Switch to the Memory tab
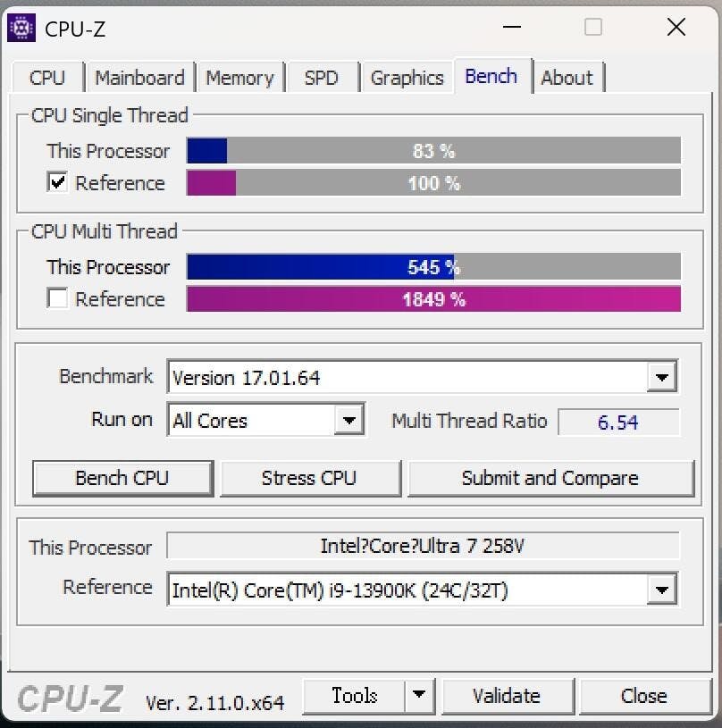The height and width of the screenshot is (728, 722). click(x=240, y=78)
